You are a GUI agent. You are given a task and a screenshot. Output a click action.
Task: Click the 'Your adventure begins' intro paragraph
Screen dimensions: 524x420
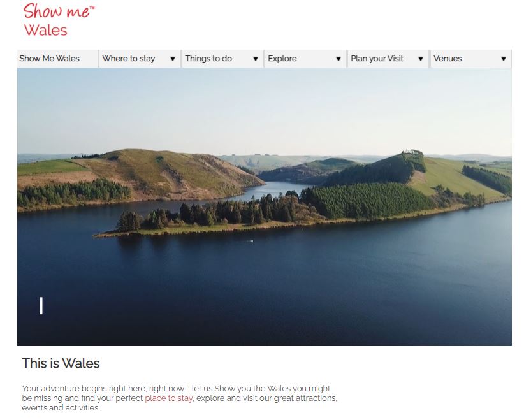(180, 398)
